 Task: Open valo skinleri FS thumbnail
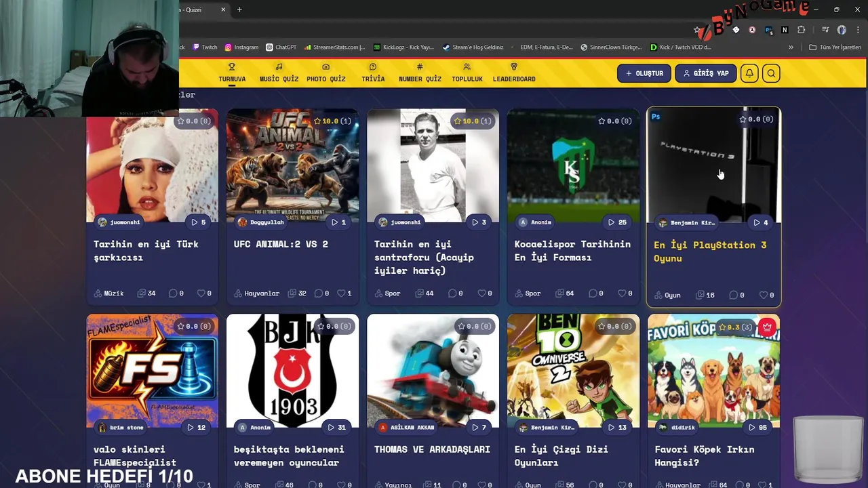click(x=152, y=371)
